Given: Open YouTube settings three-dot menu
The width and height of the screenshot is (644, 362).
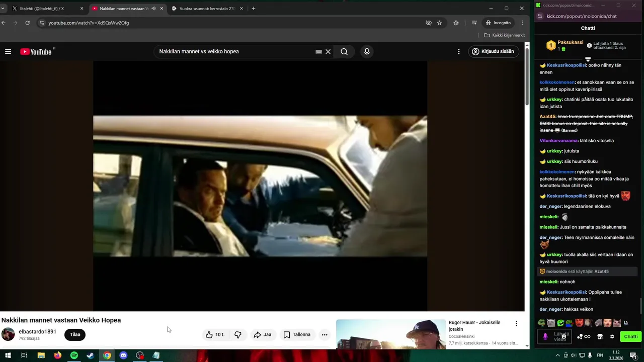Looking at the screenshot, I should (x=459, y=51).
